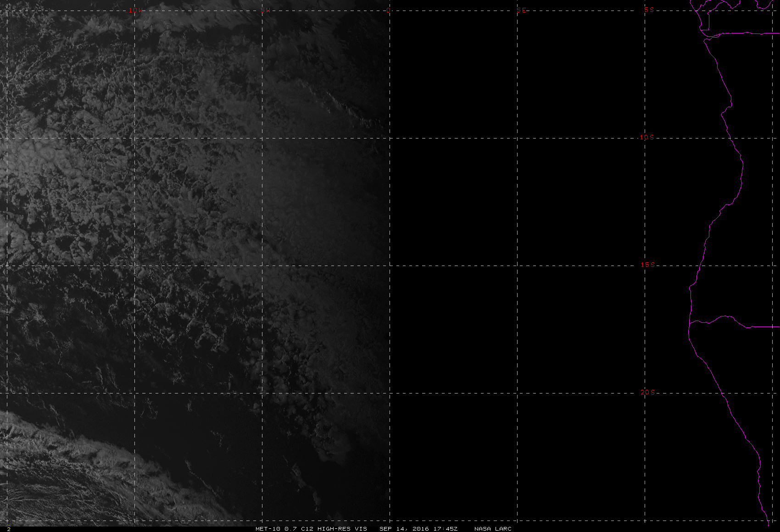
Task: Select the "20S" latitude label
Action: (x=647, y=392)
